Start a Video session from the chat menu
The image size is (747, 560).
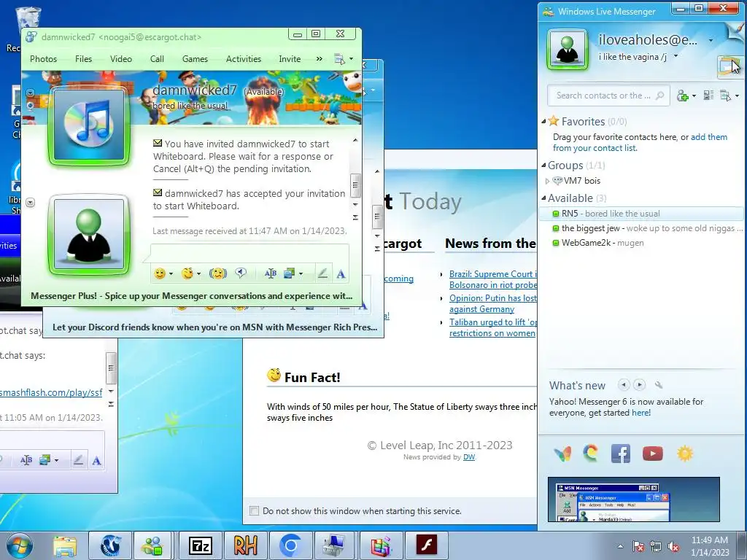(x=121, y=59)
